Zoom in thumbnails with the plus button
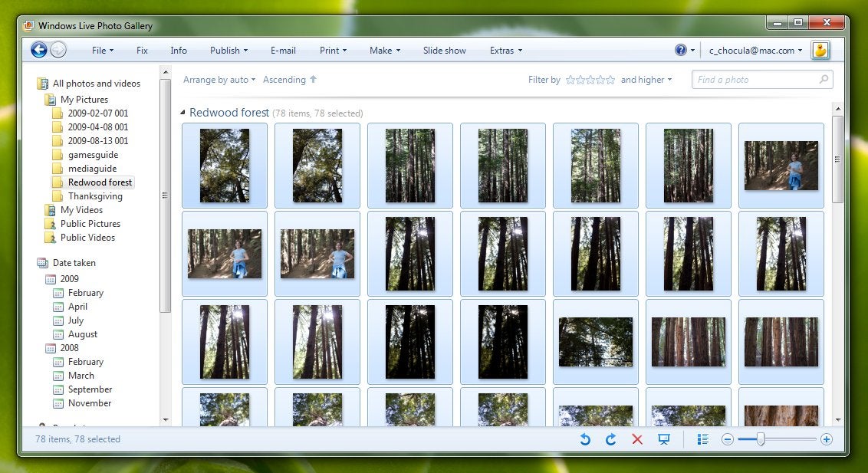Viewport: 868px width, 473px height. 827,439
